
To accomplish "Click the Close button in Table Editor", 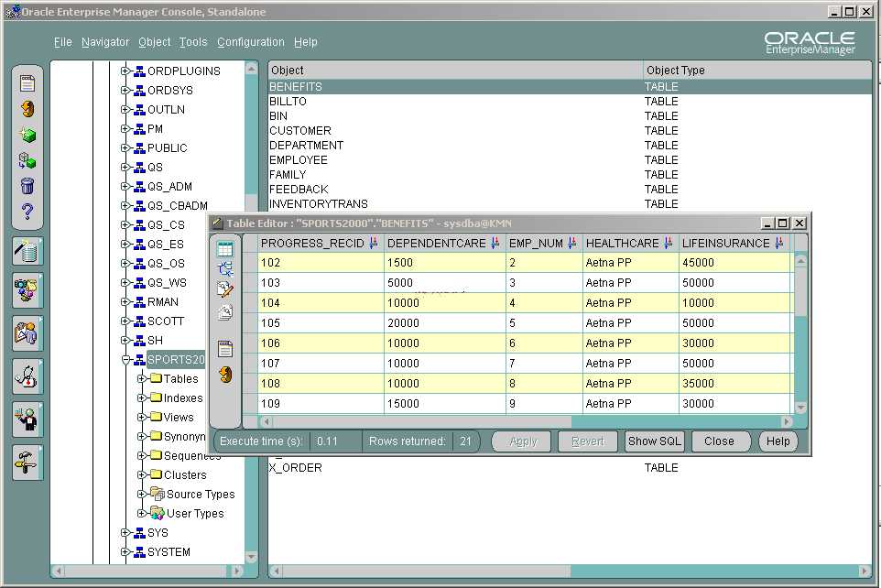I will (719, 441).
